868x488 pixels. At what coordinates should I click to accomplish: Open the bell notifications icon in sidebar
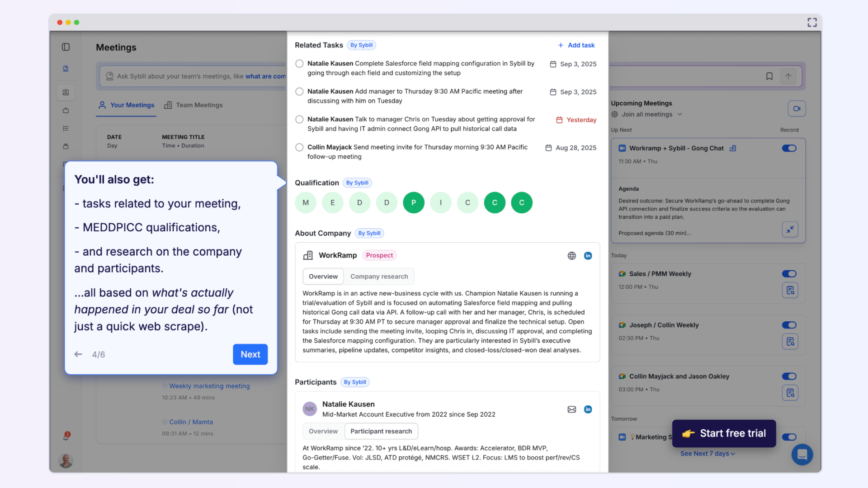click(66, 436)
